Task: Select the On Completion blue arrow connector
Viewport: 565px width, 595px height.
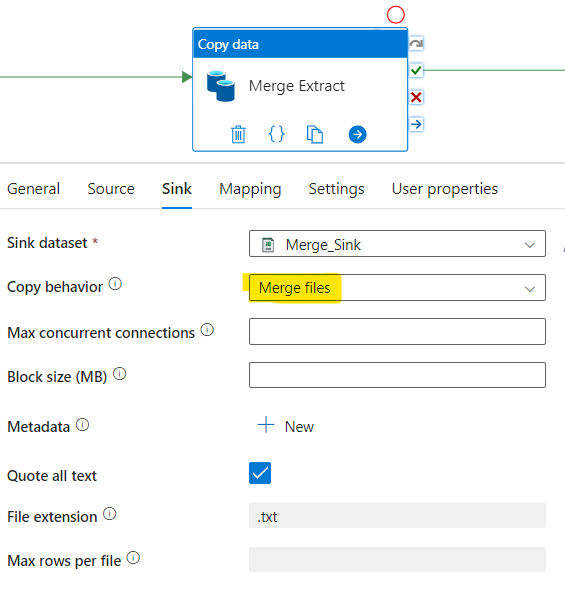Action: tap(416, 124)
